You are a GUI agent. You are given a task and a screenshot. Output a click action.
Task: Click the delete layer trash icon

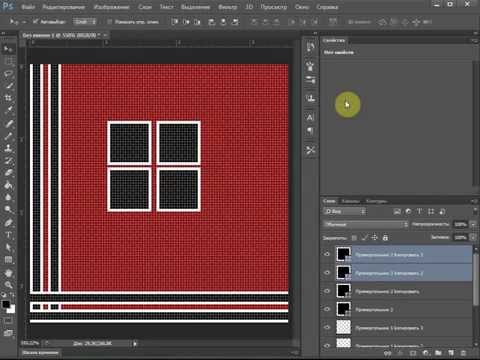click(x=463, y=353)
